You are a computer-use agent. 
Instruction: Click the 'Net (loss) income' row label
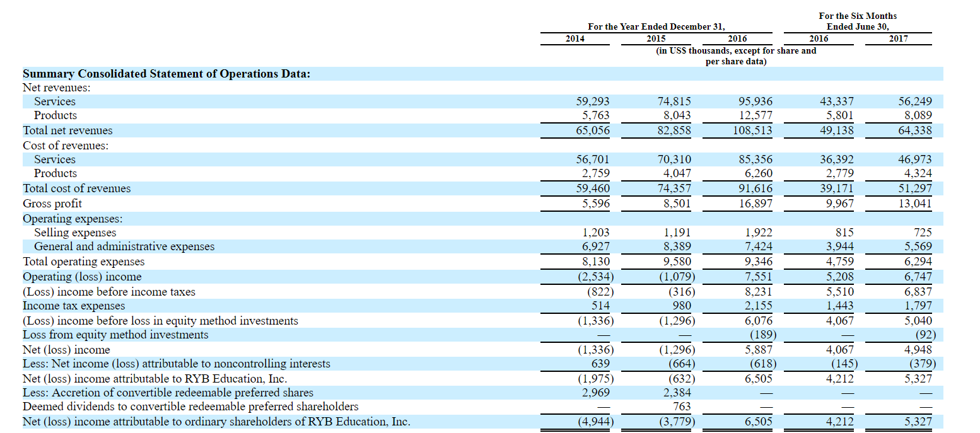coord(66,350)
